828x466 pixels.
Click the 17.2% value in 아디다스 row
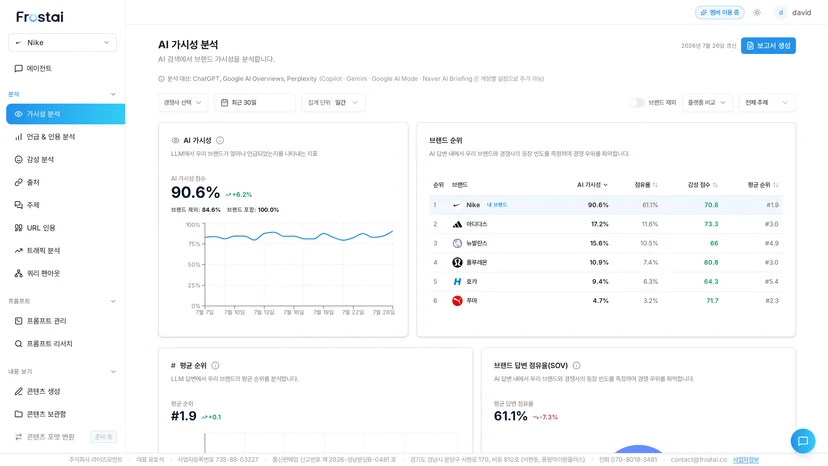(x=599, y=224)
